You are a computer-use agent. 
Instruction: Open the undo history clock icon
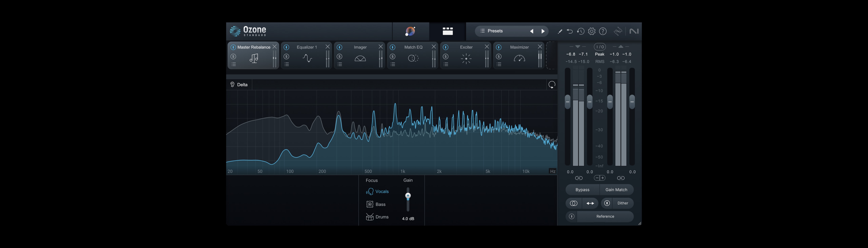click(580, 31)
